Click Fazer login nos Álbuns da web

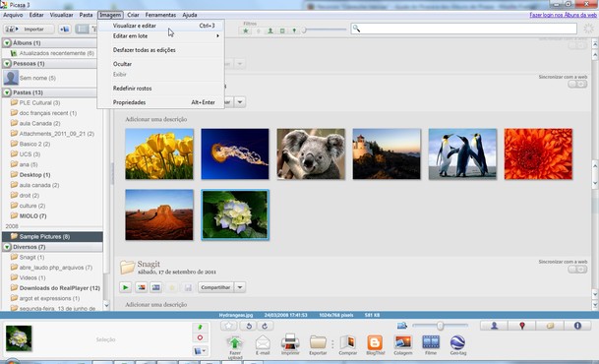(563, 15)
